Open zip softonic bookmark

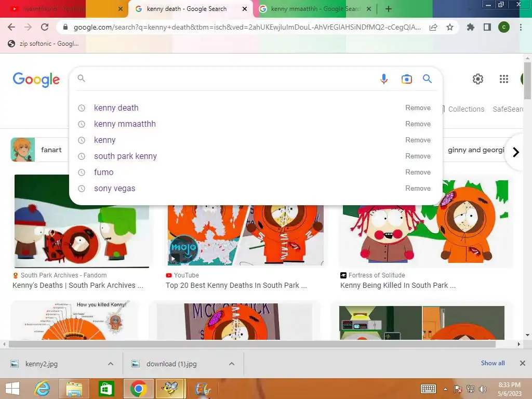click(43, 44)
